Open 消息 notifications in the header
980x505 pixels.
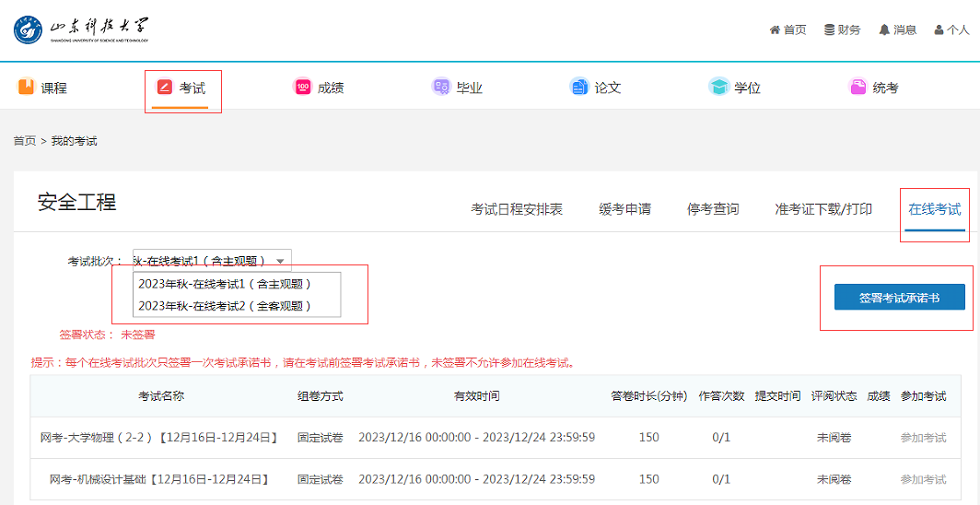point(897,29)
